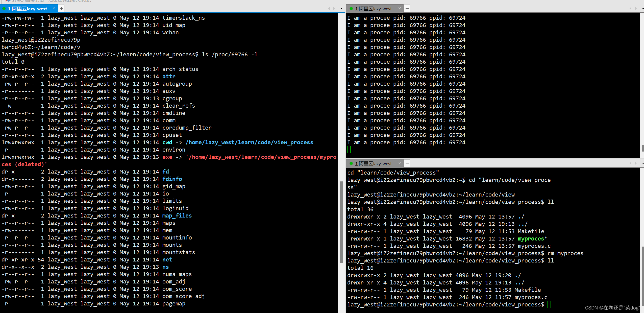Click 'total 16' in bottom-right terminal
This screenshot has width=644, height=313.
click(x=360, y=268)
